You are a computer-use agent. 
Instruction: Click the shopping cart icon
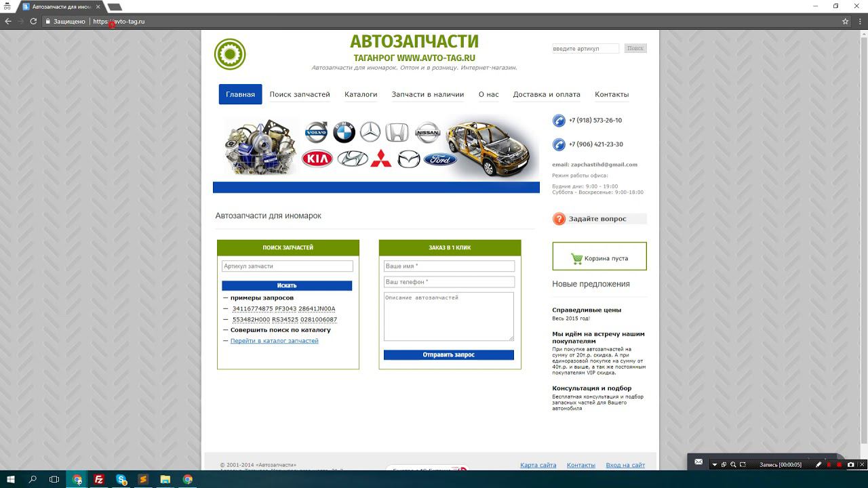tap(576, 258)
